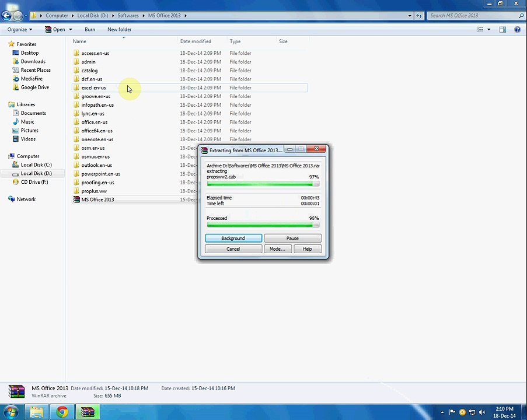Open the address bar history dropdown
The height and width of the screenshot is (420, 527).
(x=409, y=15)
